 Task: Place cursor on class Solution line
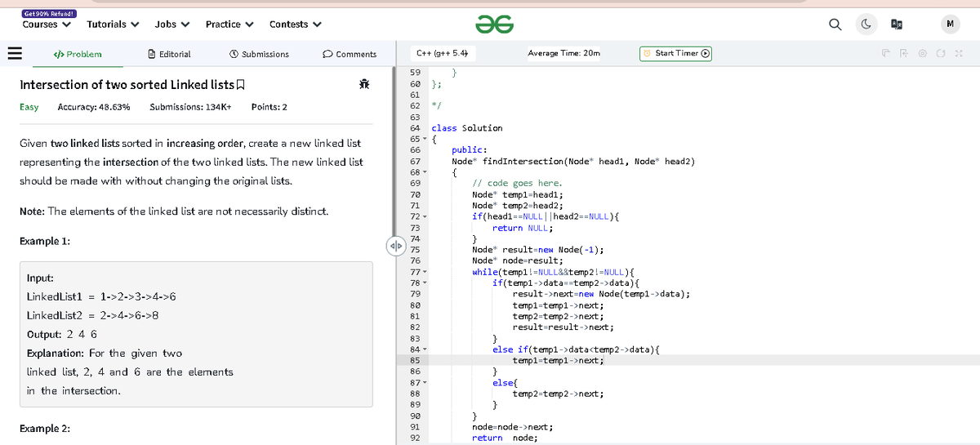coord(467,128)
